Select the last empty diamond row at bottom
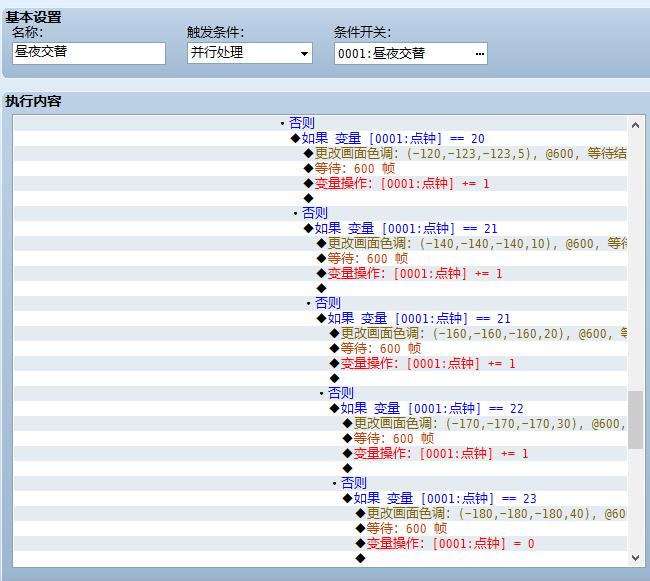The width and height of the screenshot is (650, 581). pyautogui.click(x=320, y=558)
